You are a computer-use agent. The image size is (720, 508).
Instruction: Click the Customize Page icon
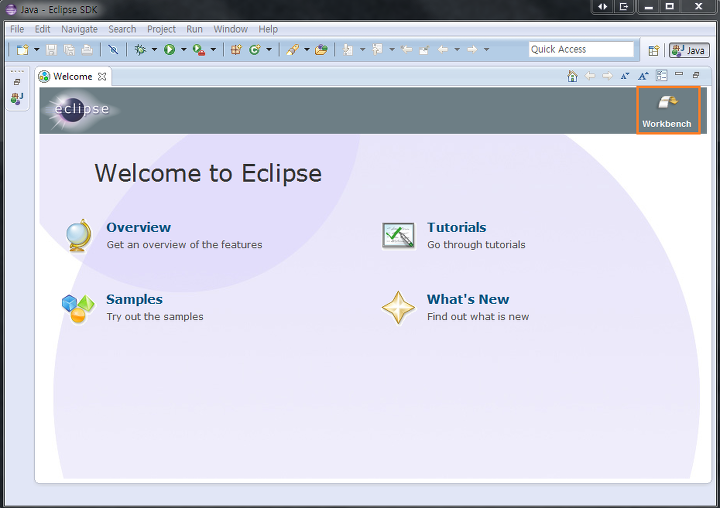[x=661, y=75]
